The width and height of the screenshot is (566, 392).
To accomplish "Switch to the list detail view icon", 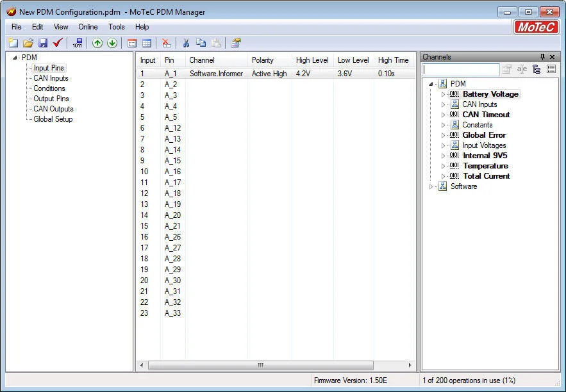I will [x=132, y=44].
